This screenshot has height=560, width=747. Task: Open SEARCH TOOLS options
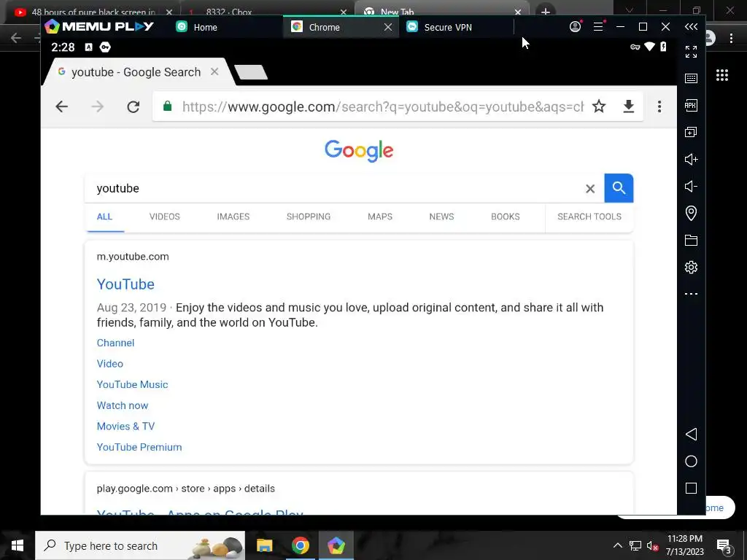(589, 217)
